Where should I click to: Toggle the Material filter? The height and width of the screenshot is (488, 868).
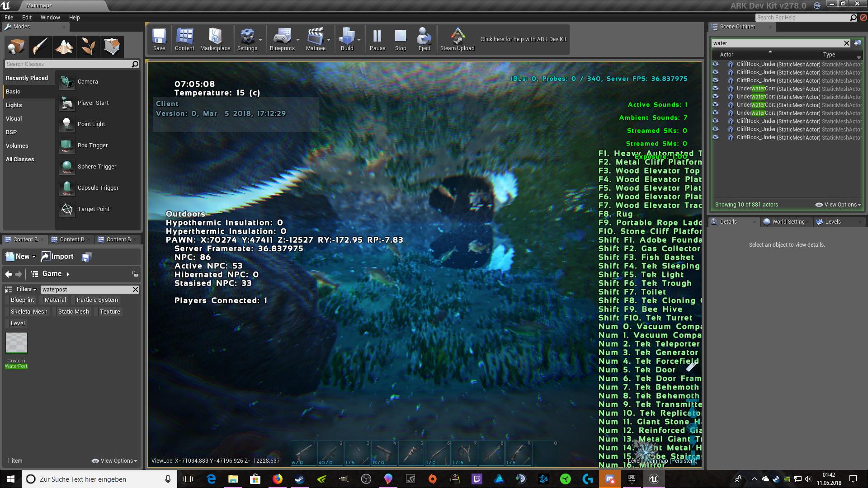click(x=55, y=300)
